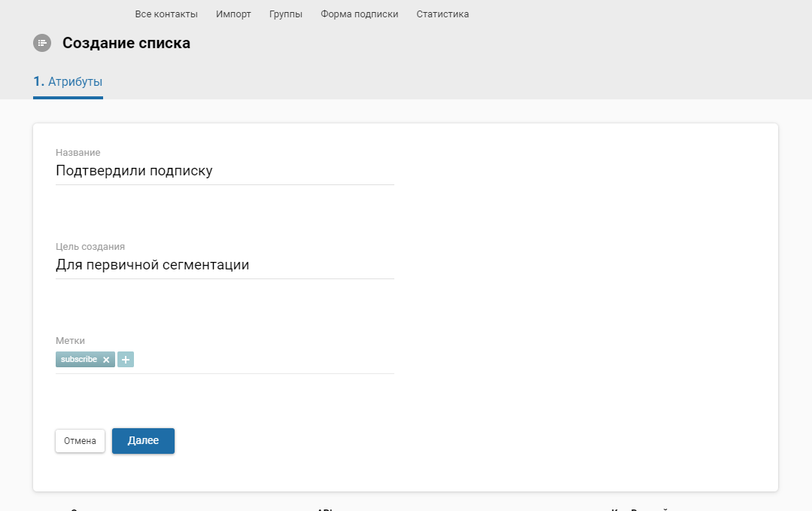Add a new tag with the plus icon
812x511 pixels.
click(x=126, y=360)
